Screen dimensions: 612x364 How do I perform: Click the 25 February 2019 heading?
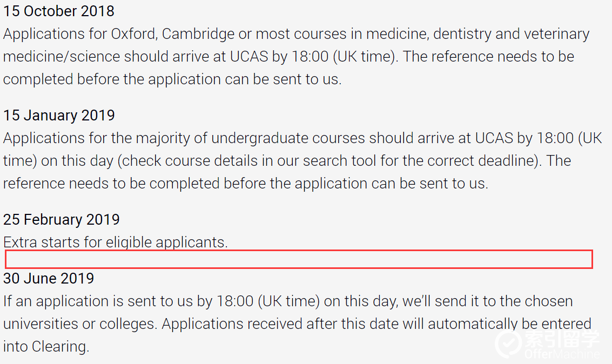pos(61,219)
